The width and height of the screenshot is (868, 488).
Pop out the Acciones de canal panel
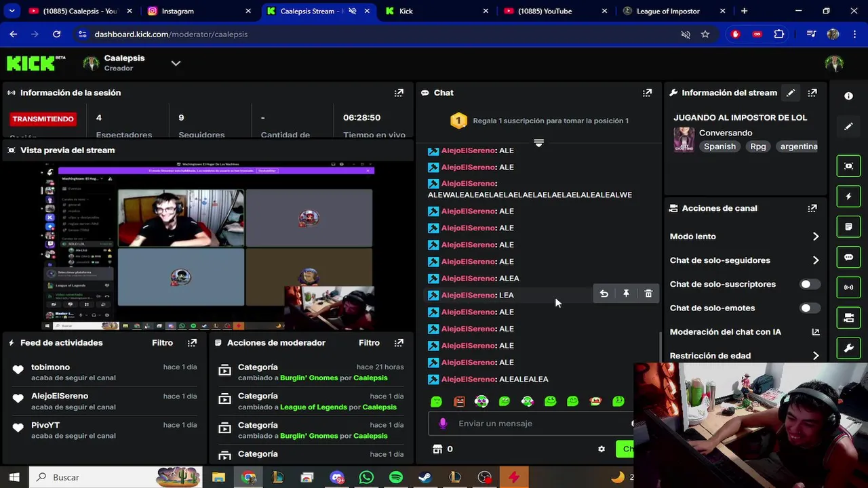[x=812, y=209]
